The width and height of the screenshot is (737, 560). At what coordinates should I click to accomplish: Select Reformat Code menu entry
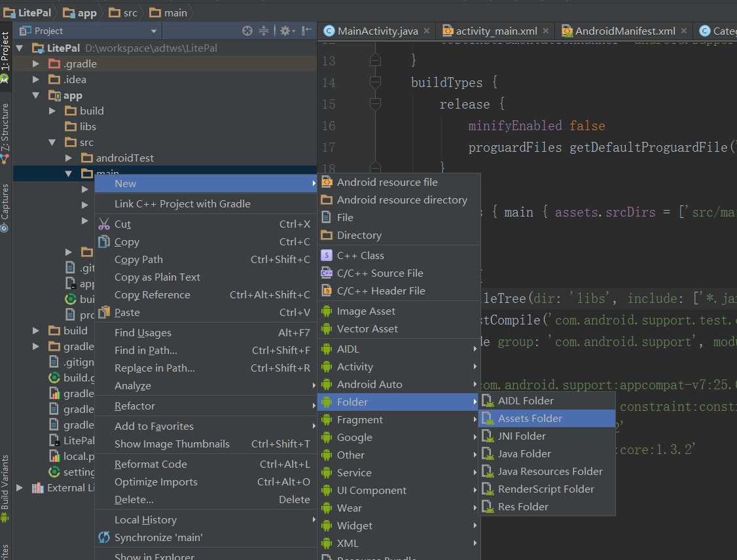coord(206,464)
